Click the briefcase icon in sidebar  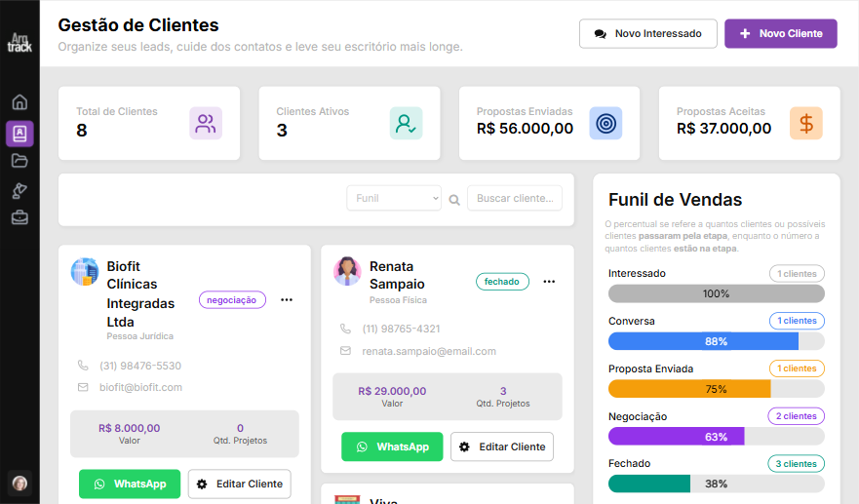click(x=20, y=217)
